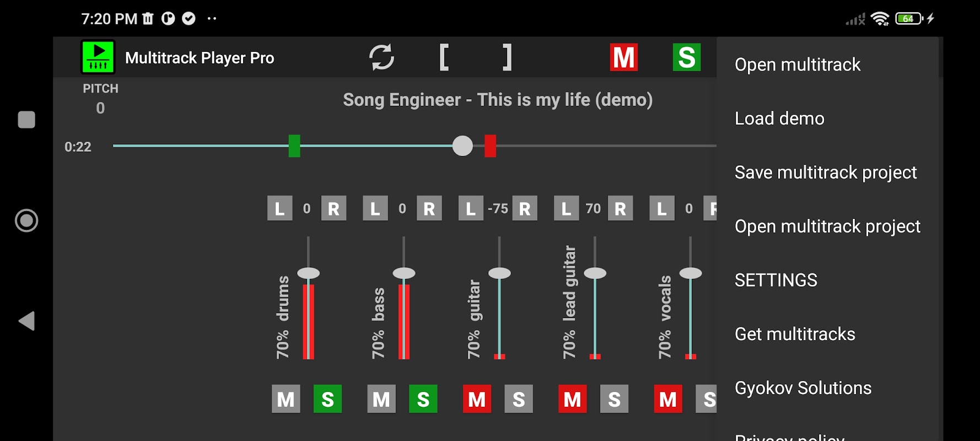The image size is (980, 441).
Task: Tap the loop repeat icon
Action: pyautogui.click(x=381, y=57)
